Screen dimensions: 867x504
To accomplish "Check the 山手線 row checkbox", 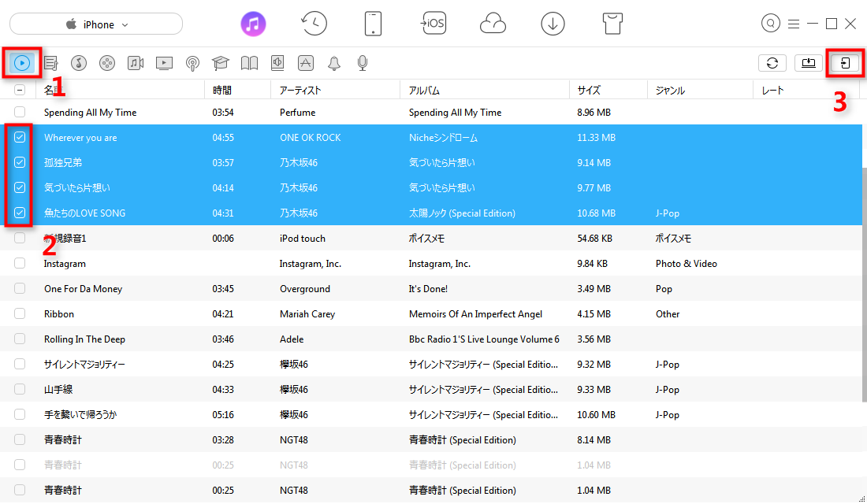I will [20, 390].
